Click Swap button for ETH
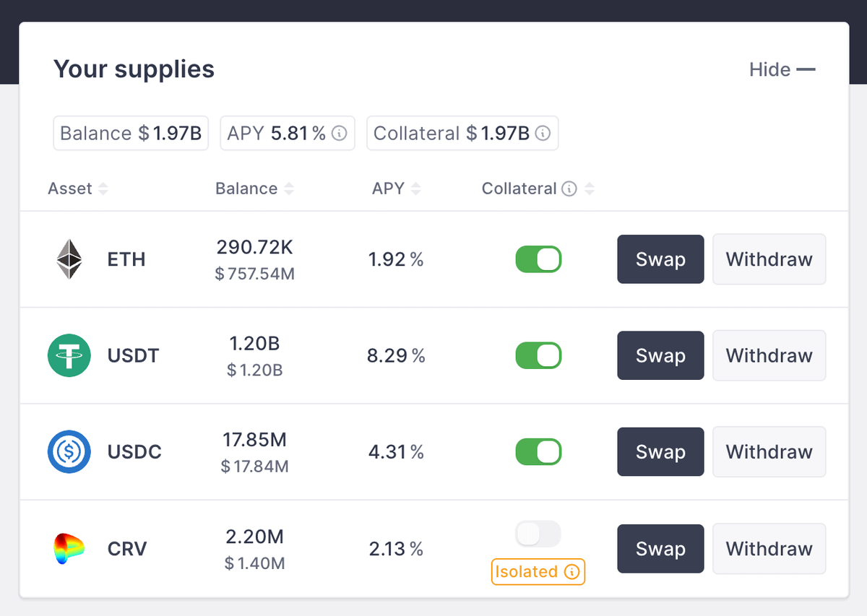This screenshot has height=616, width=867. [x=660, y=259]
